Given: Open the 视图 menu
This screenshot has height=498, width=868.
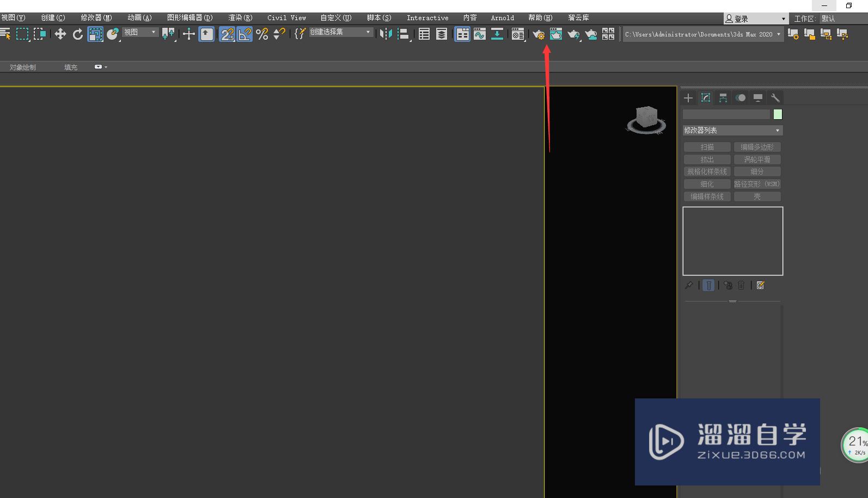Looking at the screenshot, I should pyautogui.click(x=13, y=18).
